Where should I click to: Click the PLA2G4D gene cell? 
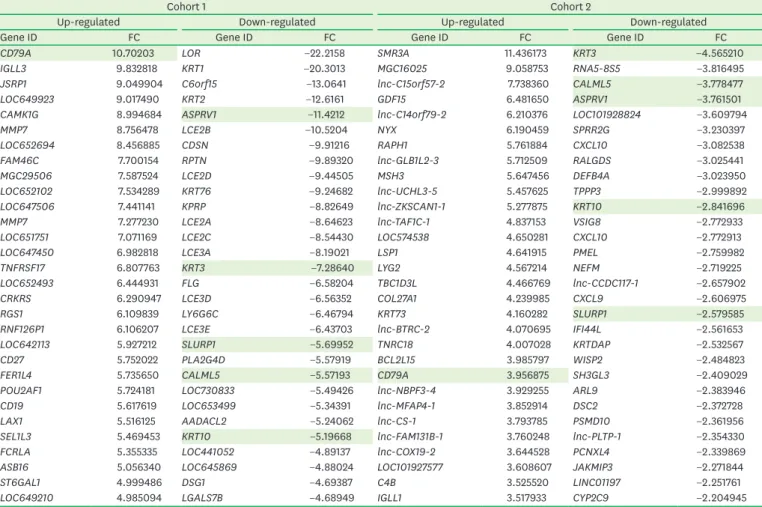point(203,360)
